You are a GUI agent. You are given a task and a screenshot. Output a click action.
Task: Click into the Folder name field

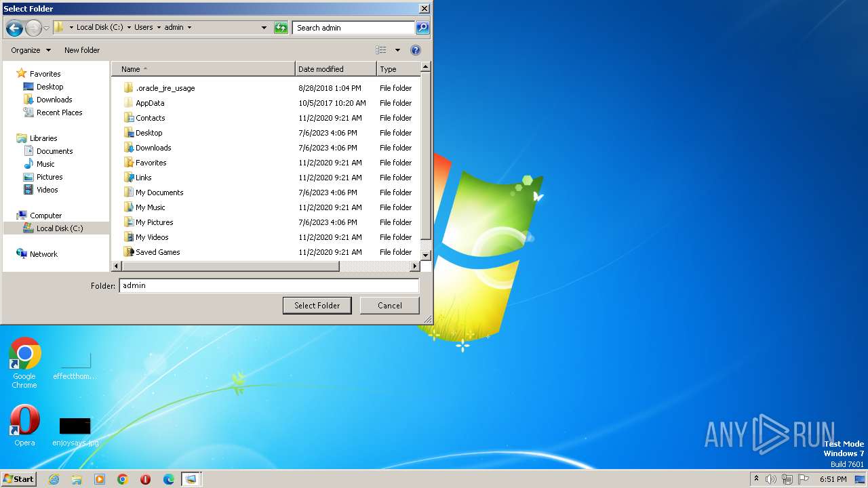(x=269, y=285)
